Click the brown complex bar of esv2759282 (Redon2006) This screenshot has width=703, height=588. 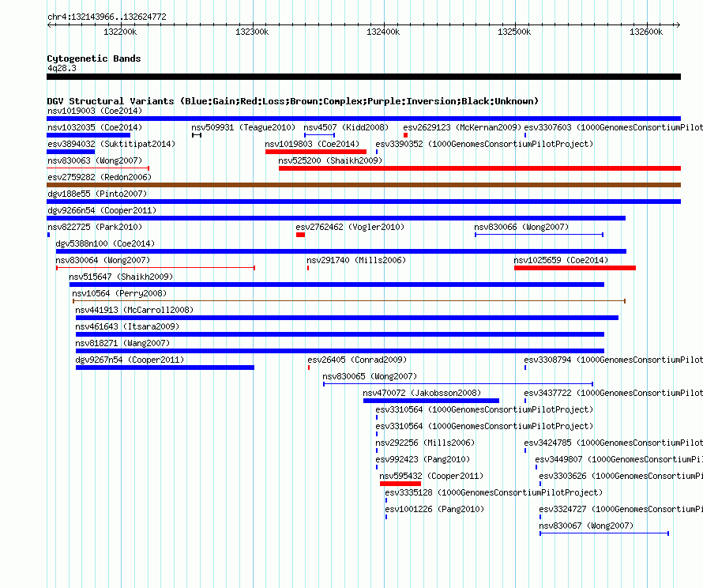(363, 185)
